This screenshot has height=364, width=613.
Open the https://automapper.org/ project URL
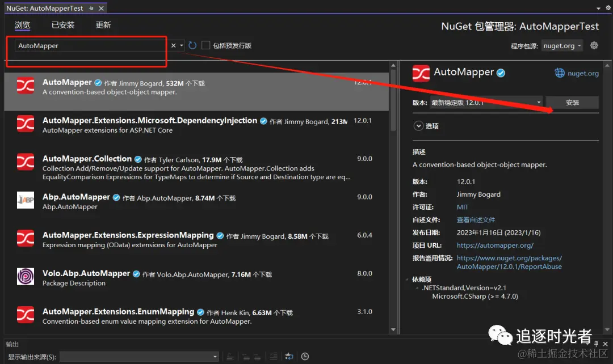tap(495, 246)
